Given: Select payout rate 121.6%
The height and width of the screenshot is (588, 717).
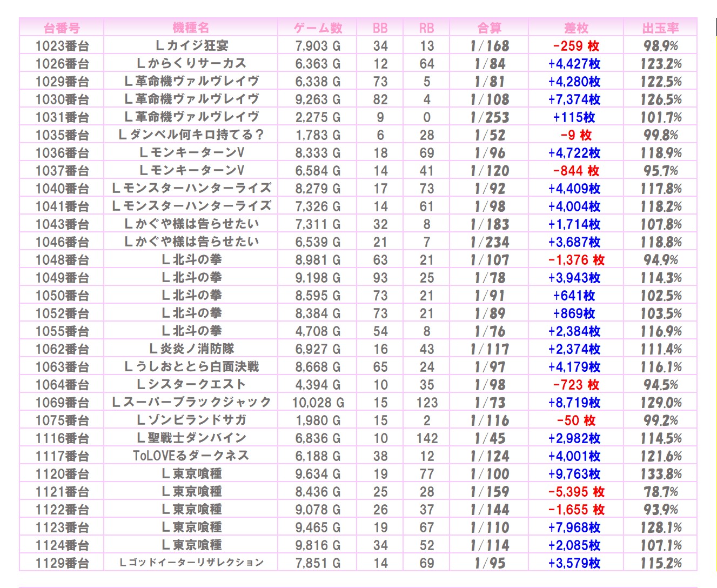Looking at the screenshot, I should (661, 456).
